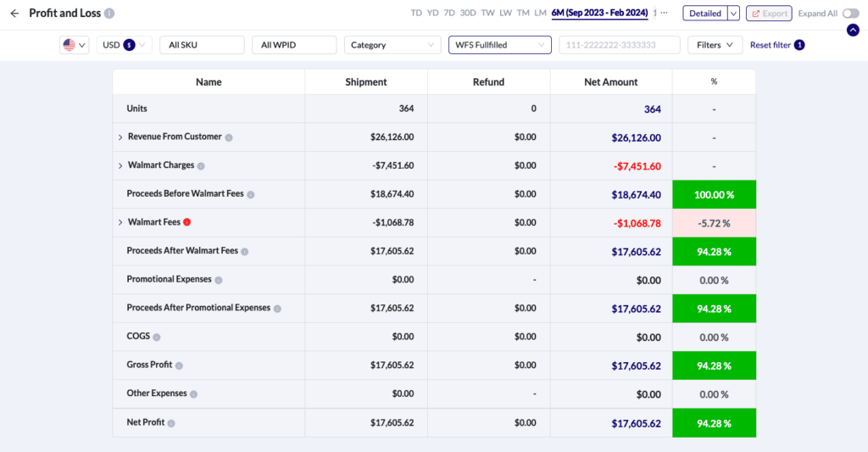This screenshot has height=452, width=868.
Task: Click info icon next to Net Profit
Action: [x=171, y=423]
